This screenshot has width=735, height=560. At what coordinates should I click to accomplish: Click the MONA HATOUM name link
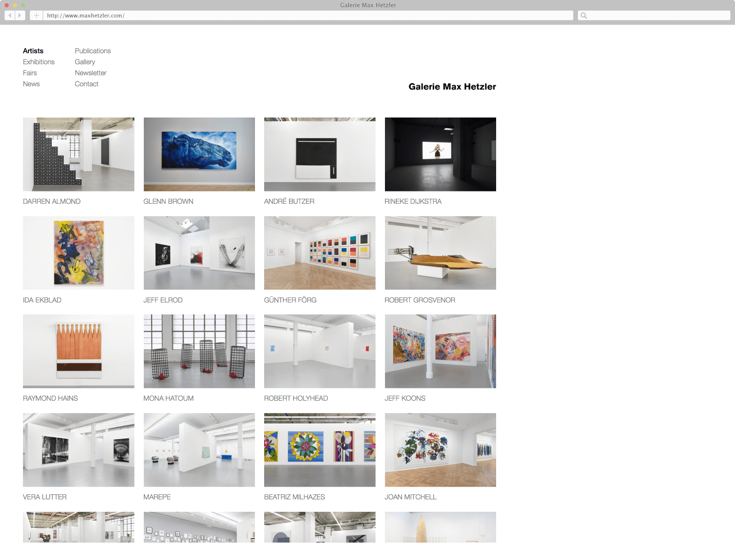point(168,398)
